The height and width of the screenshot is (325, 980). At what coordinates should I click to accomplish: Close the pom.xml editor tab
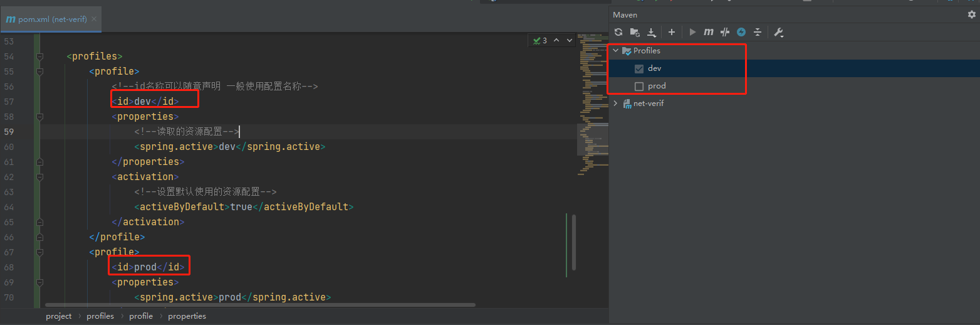click(94, 19)
